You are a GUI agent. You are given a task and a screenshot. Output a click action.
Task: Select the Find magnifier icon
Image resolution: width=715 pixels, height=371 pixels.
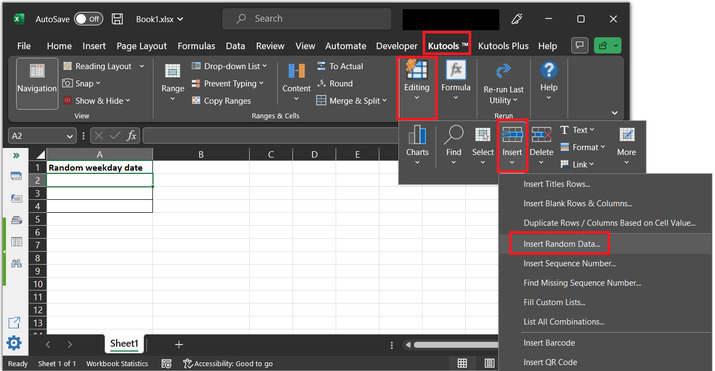point(454,135)
